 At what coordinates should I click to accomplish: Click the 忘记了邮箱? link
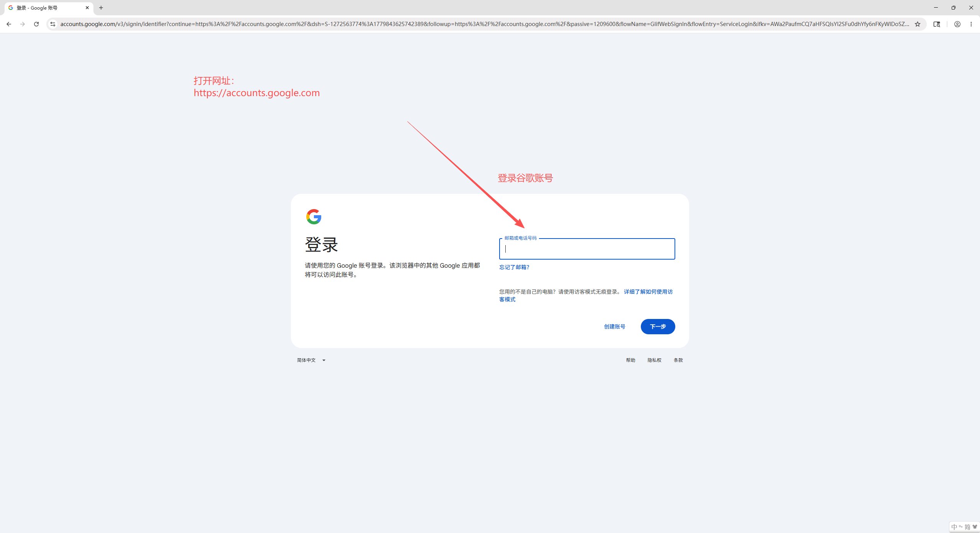514,267
